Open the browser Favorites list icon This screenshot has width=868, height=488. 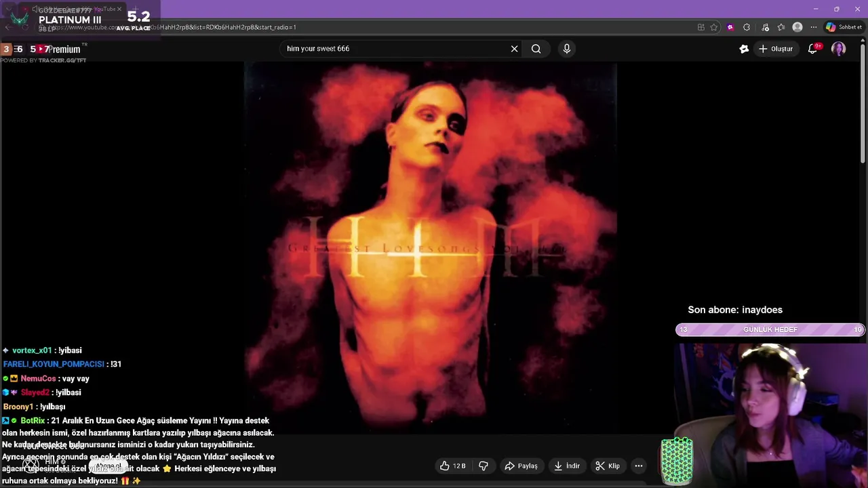pyautogui.click(x=781, y=27)
